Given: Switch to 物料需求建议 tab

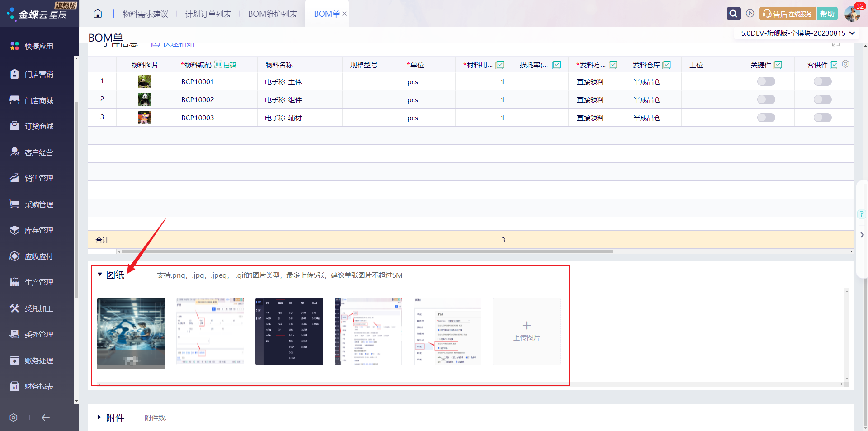Looking at the screenshot, I should [145, 14].
